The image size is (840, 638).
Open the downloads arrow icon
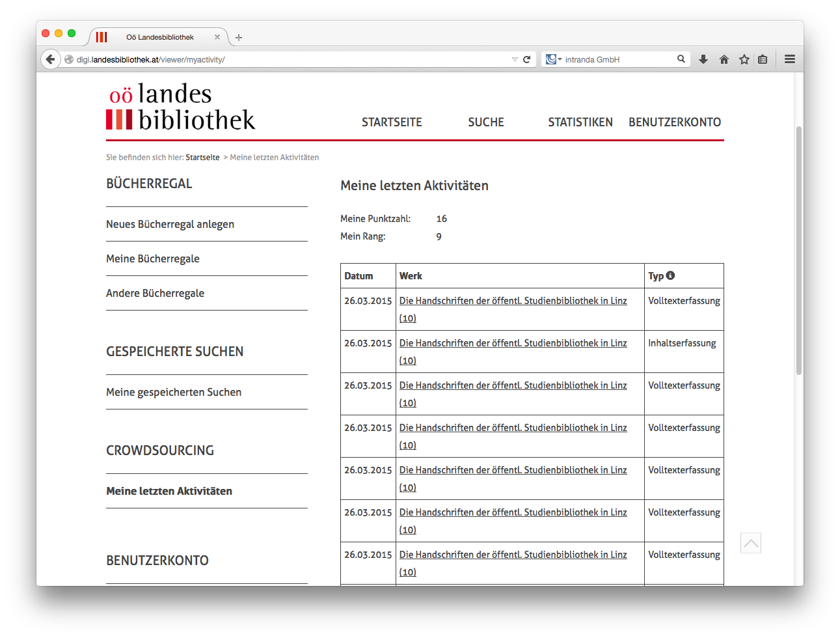coord(703,59)
